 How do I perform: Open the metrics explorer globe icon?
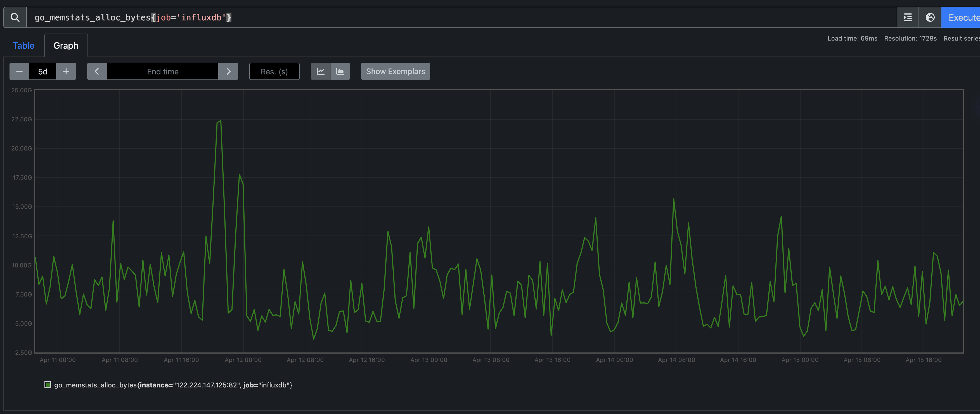point(930,18)
